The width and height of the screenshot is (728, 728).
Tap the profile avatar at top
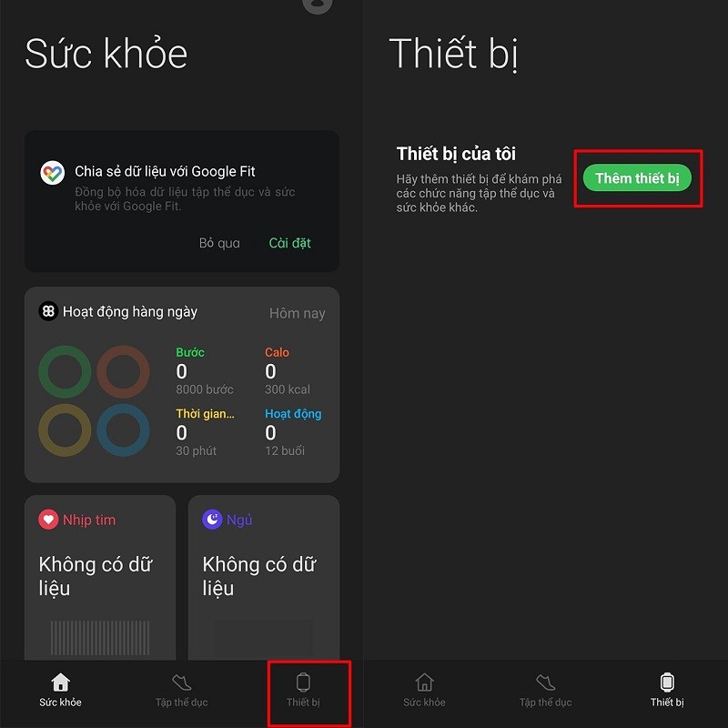(x=318, y=5)
